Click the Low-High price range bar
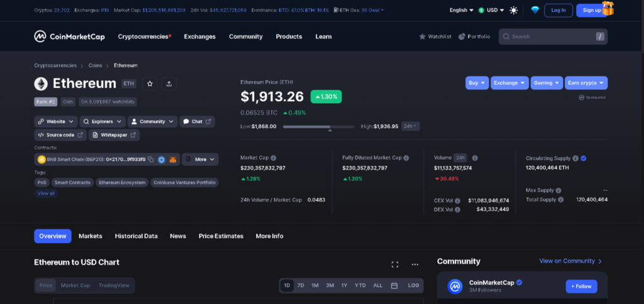 click(x=318, y=127)
